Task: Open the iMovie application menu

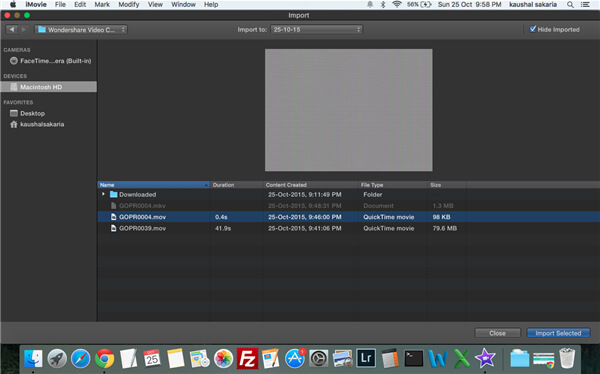Action: pos(36,5)
